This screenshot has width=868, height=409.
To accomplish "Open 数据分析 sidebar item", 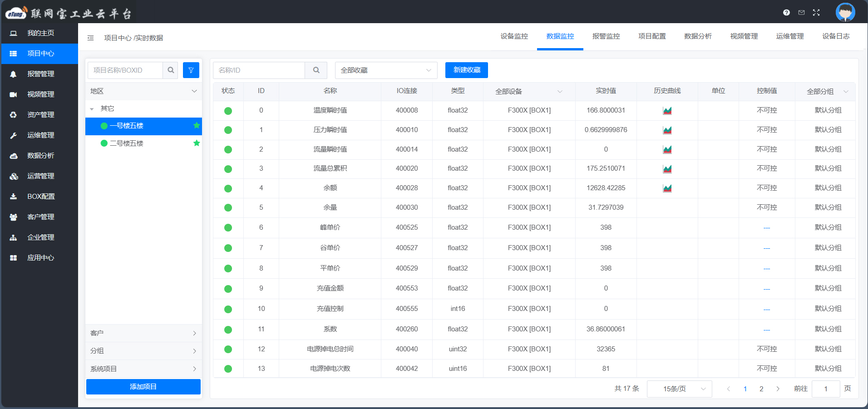I will (x=39, y=156).
